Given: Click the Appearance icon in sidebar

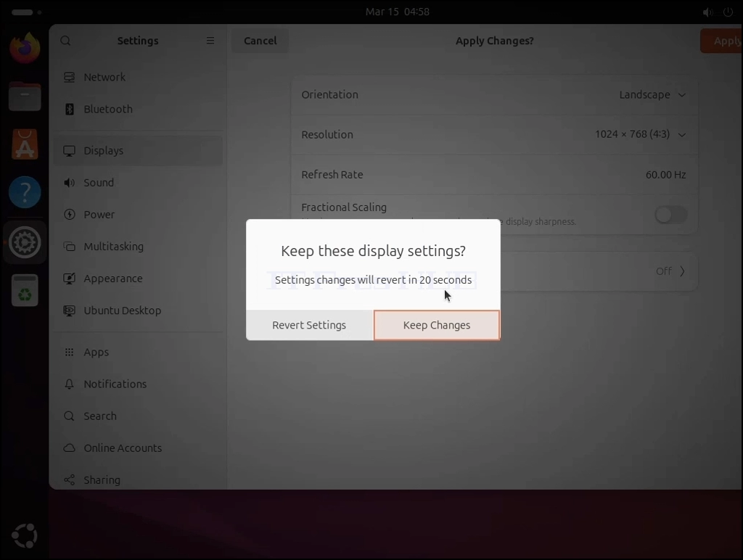Looking at the screenshot, I should [x=69, y=279].
